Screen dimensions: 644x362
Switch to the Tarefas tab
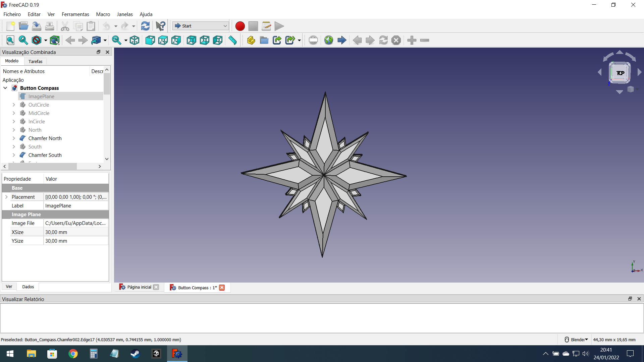click(36, 61)
